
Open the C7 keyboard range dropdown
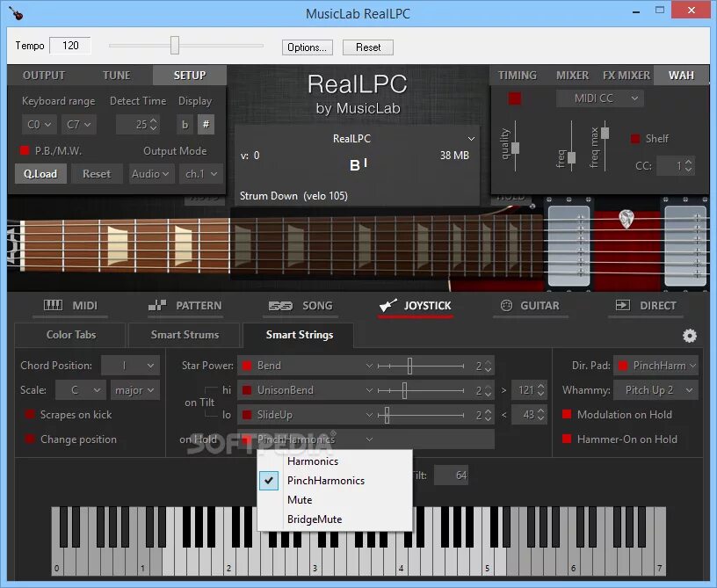[79, 124]
